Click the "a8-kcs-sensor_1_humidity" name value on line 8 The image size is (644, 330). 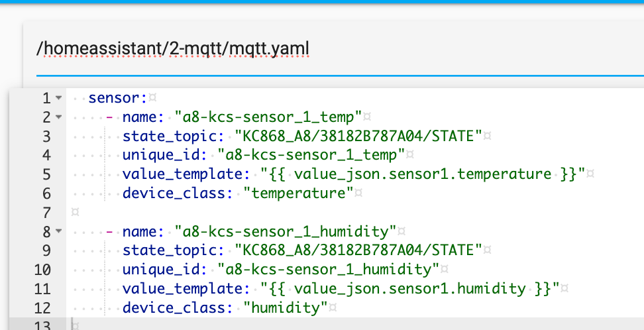285,232
